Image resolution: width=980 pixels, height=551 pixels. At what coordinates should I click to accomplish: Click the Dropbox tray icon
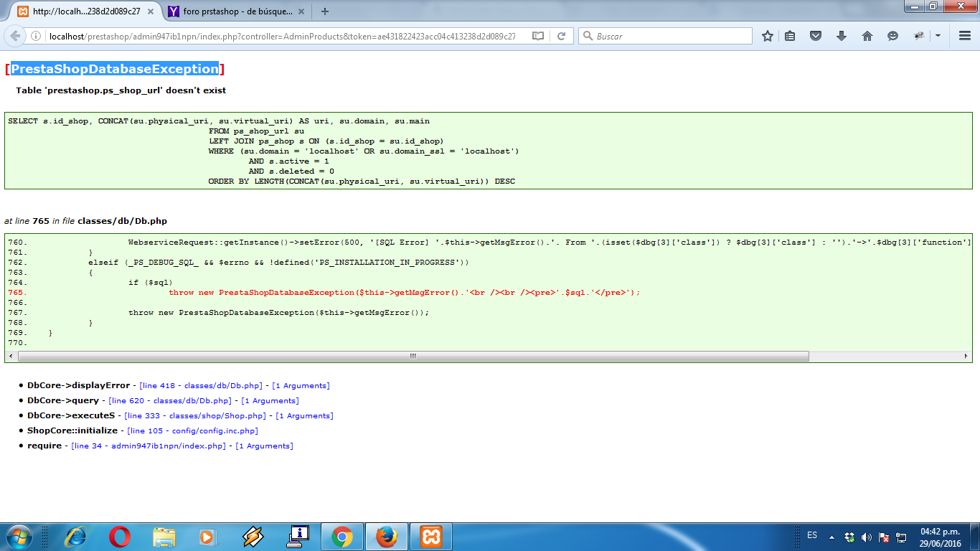click(x=850, y=537)
